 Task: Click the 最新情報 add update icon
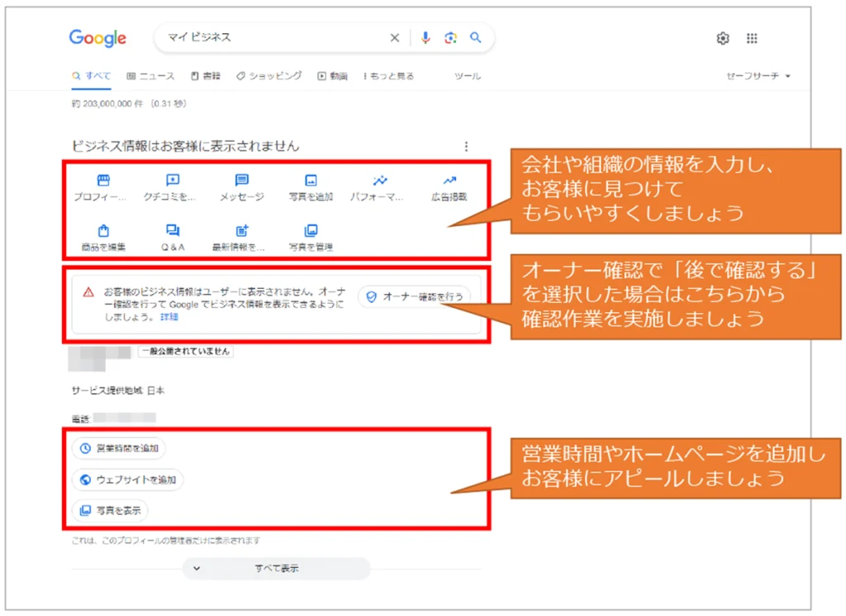pos(242,231)
